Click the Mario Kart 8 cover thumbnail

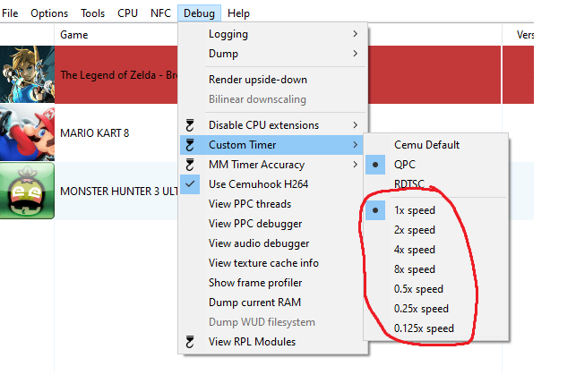[27, 132]
